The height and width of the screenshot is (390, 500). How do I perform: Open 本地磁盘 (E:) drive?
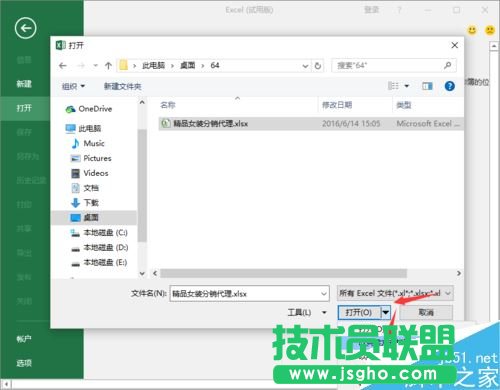point(99,263)
